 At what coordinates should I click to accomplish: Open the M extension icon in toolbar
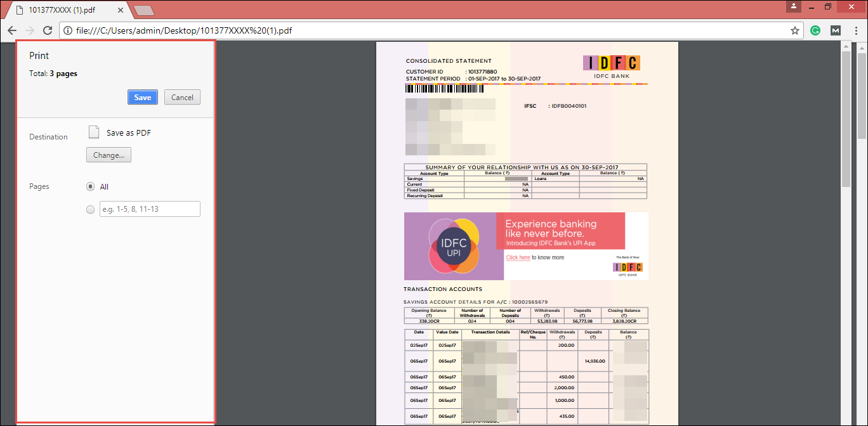(836, 30)
